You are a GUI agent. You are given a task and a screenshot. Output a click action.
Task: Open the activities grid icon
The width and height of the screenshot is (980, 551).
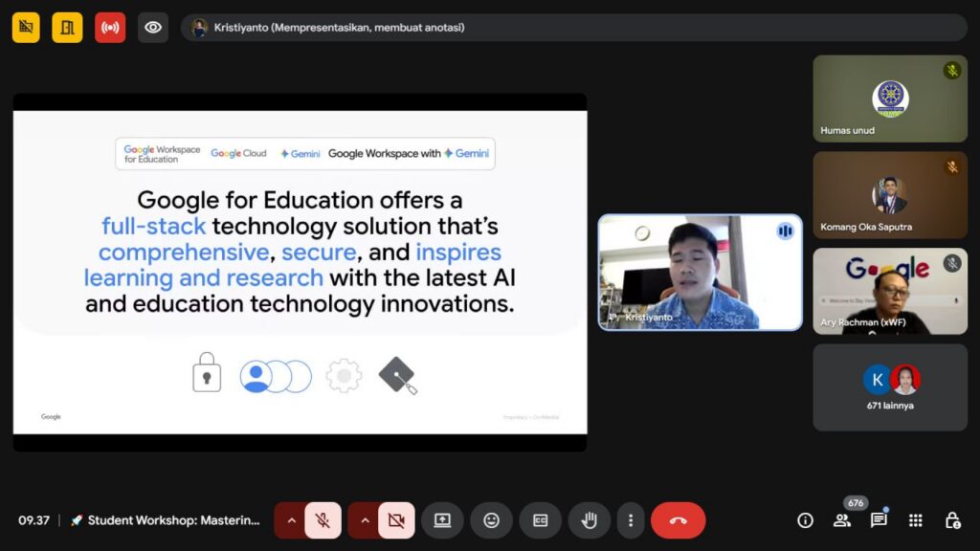tap(915, 520)
